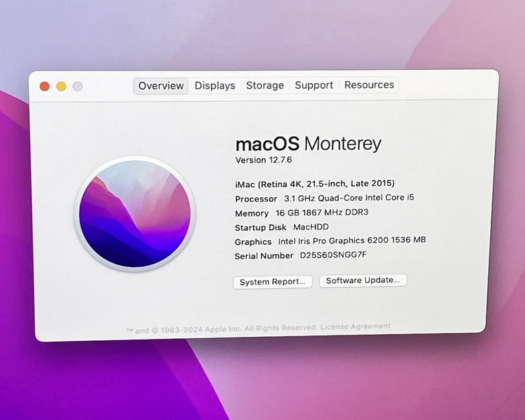Minimize window with the yellow button
The width and height of the screenshot is (525, 420).
pyautogui.click(x=61, y=86)
